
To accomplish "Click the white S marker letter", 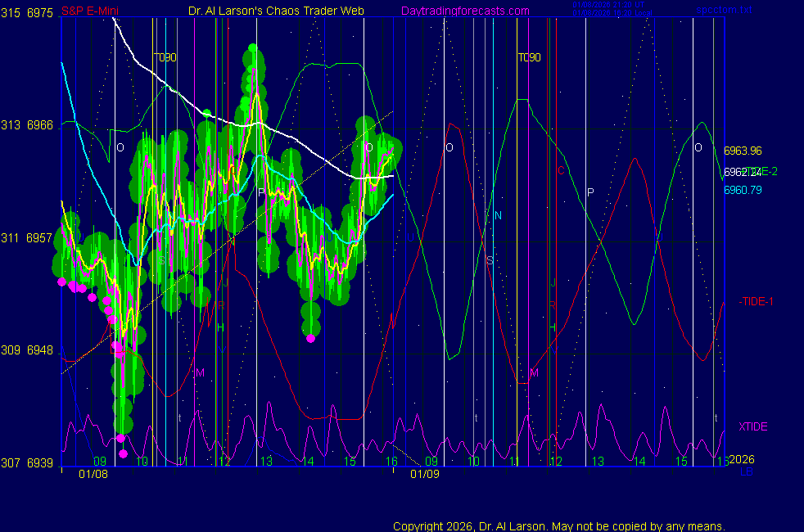I will [x=490, y=260].
